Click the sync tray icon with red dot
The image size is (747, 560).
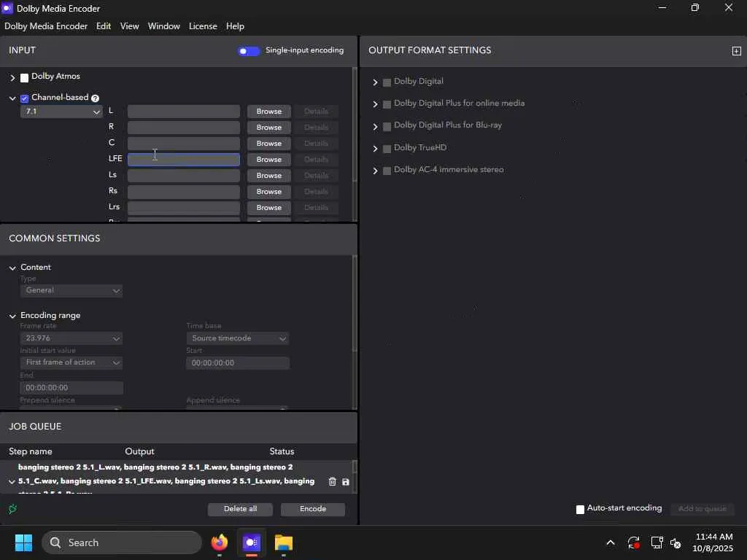pyautogui.click(x=634, y=542)
